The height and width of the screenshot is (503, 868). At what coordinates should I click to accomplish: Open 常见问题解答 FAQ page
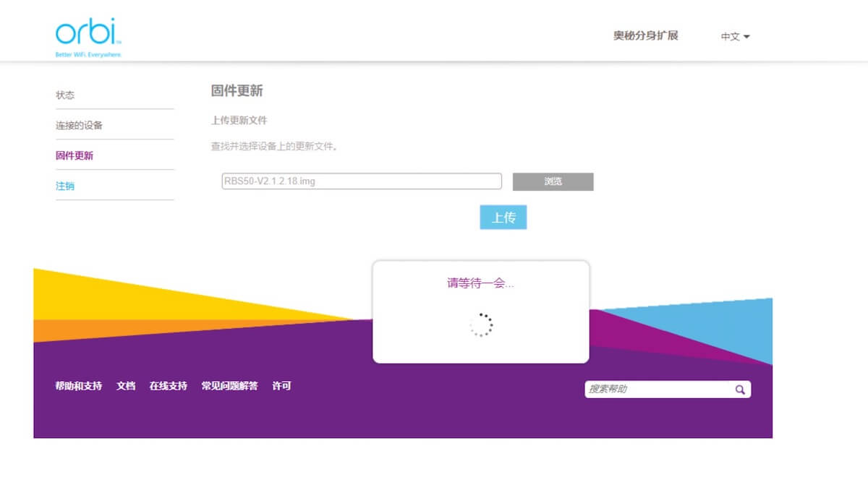tap(231, 386)
